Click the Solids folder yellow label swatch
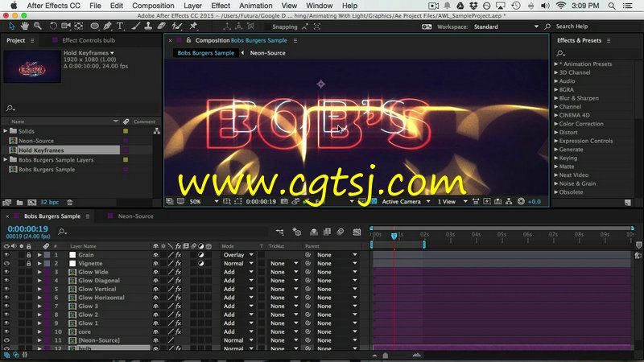The image size is (644, 362). click(126, 131)
